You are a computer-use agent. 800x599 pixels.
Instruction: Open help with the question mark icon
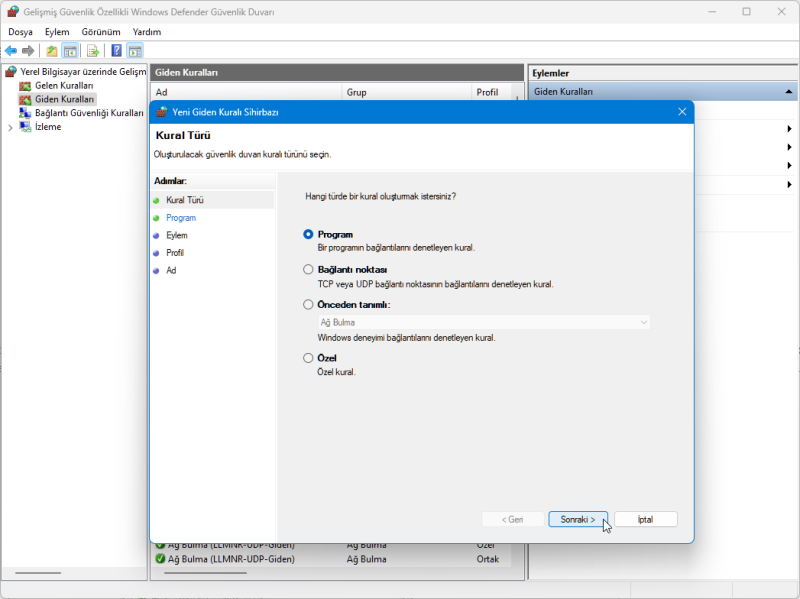[x=117, y=51]
